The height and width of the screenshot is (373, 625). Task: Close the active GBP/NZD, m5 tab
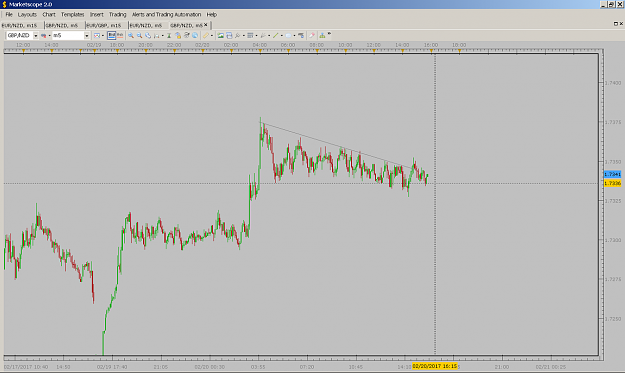206,25
